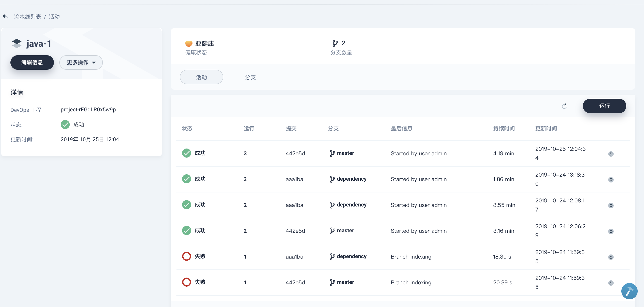Screen dimensions: 644x307
Task: Click the 运行 column header
Action: tap(249, 129)
